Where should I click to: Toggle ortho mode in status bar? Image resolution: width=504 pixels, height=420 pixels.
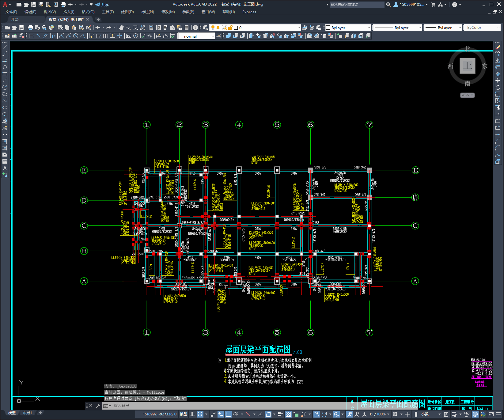coord(229,414)
